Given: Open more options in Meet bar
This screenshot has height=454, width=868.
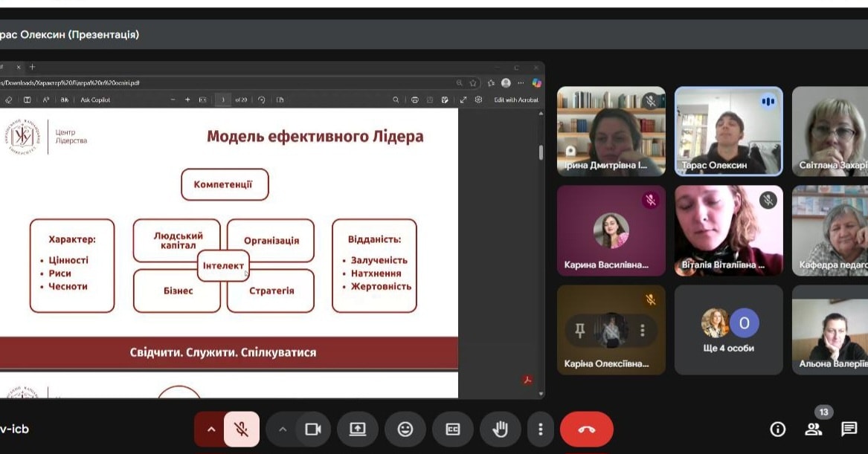Looking at the screenshot, I should pyautogui.click(x=540, y=429).
